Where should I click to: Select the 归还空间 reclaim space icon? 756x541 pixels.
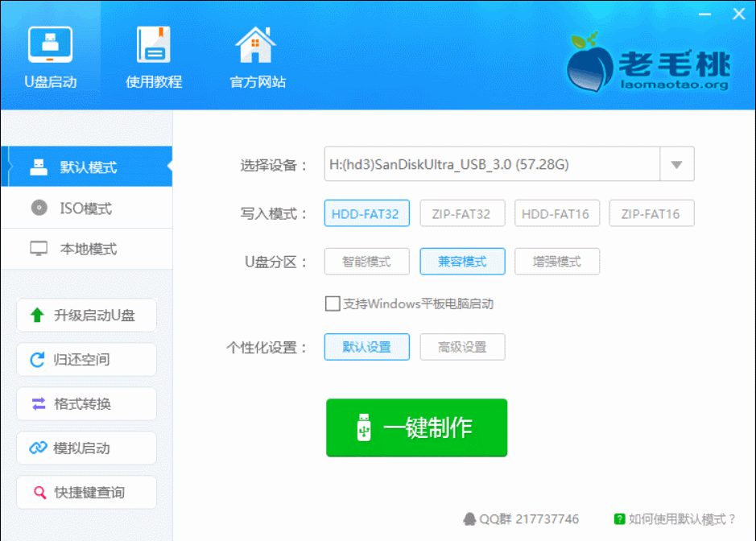click(85, 359)
